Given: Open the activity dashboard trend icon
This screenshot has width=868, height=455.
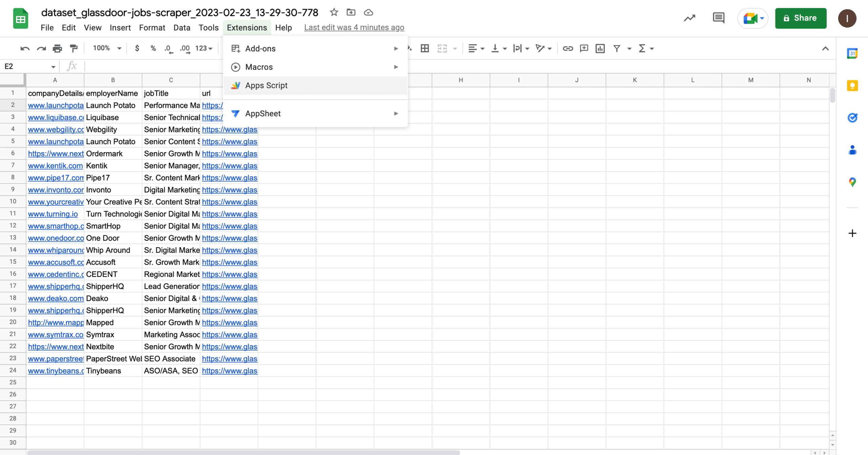Looking at the screenshot, I should (x=690, y=18).
